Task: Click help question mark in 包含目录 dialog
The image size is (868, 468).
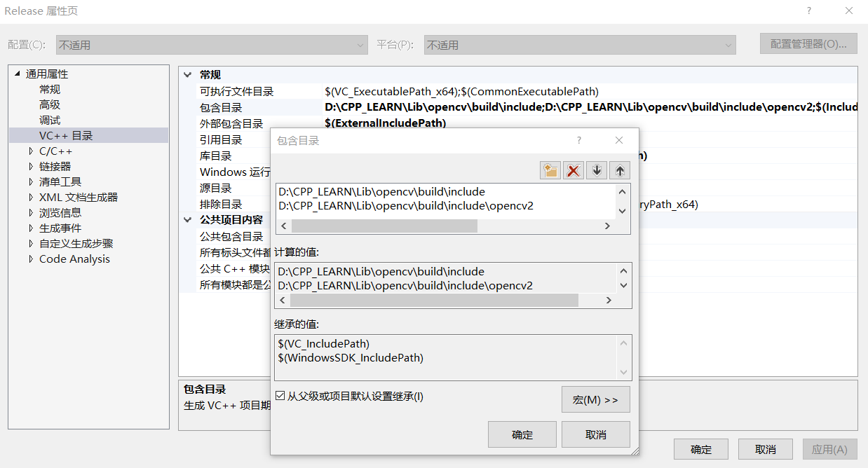Action: (x=578, y=140)
